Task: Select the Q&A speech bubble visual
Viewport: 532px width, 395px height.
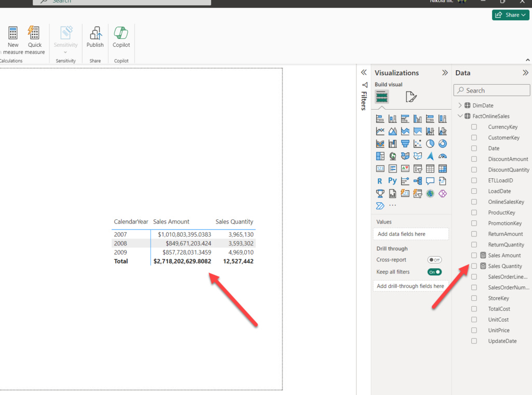Action: click(x=430, y=181)
